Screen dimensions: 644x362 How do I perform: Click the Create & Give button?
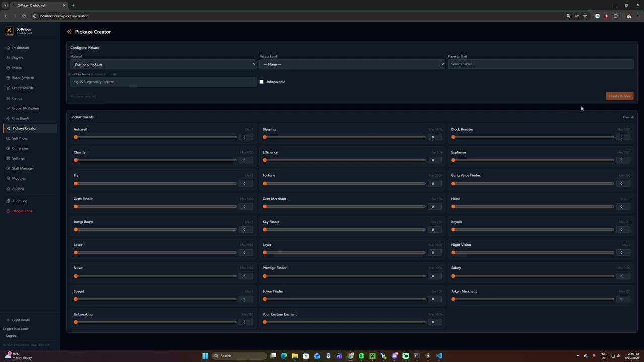tap(619, 96)
